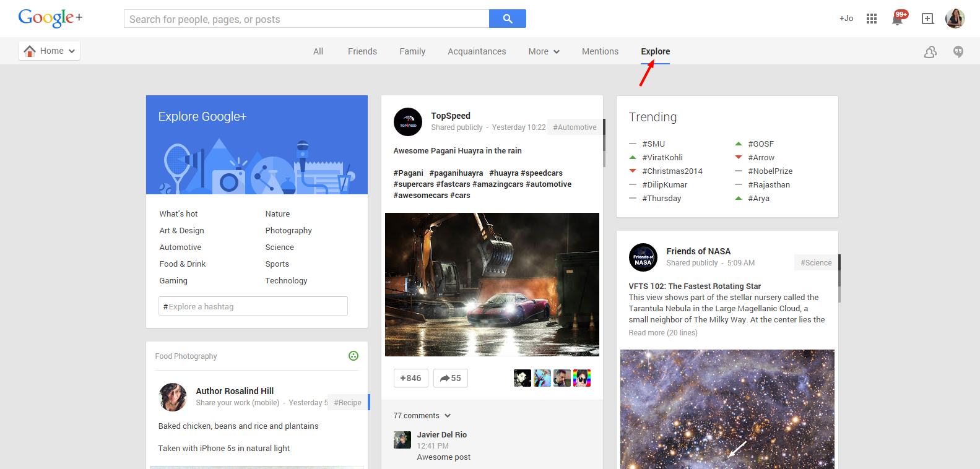Open the notifications bell icon
The width and height of the screenshot is (980, 469).
pos(897,19)
